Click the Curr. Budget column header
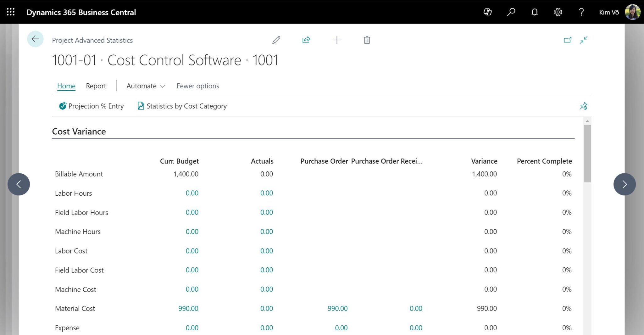This screenshot has height=335, width=644. [179, 161]
